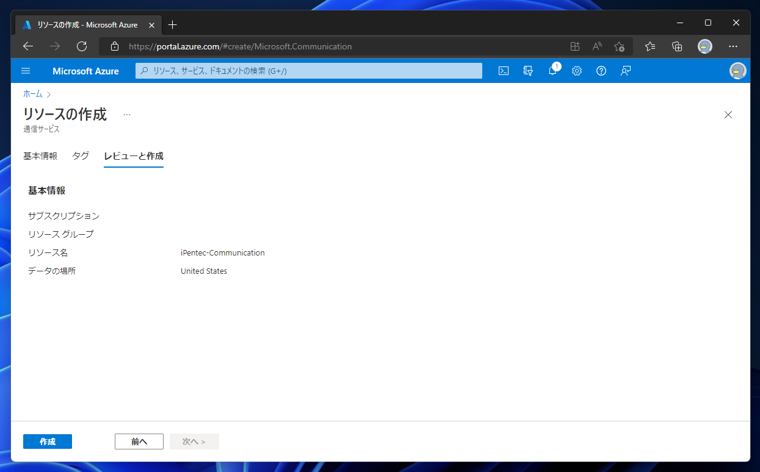Open a new browser tab with plus icon

(172, 25)
